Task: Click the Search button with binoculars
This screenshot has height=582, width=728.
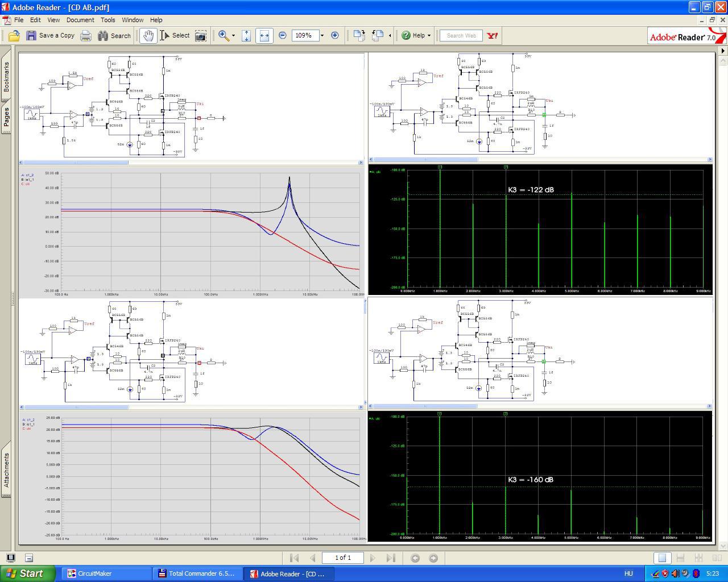Action: point(114,35)
